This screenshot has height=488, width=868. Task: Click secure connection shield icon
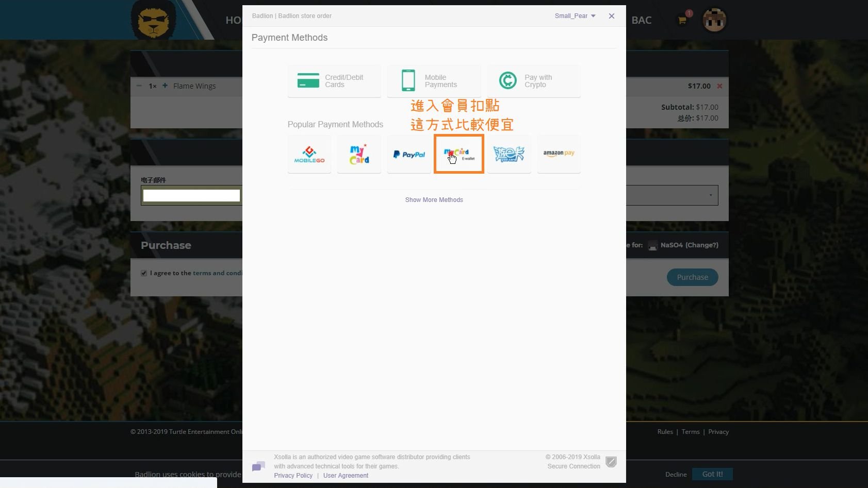pos(611,462)
